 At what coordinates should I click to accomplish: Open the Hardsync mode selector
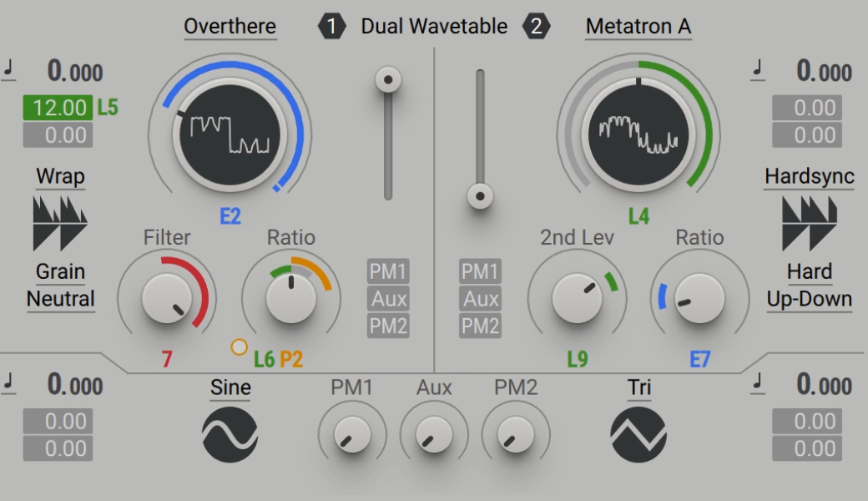(810, 176)
